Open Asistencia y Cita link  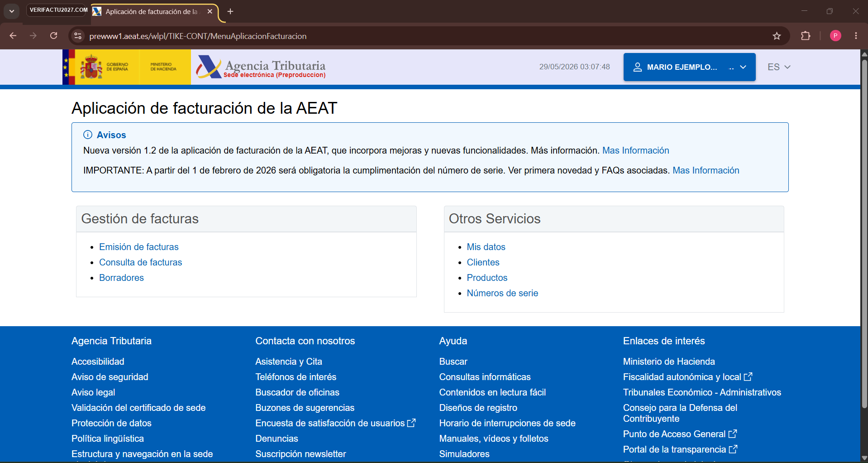click(289, 362)
